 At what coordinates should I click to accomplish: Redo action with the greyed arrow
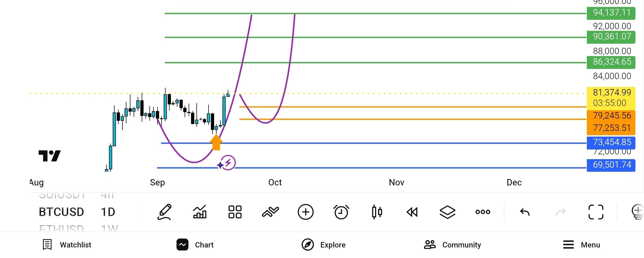point(561,212)
